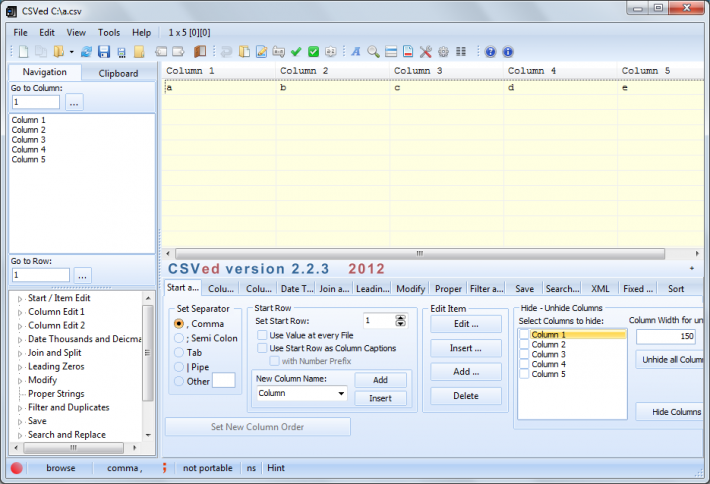This screenshot has height=484, width=710.
Task: Click the Paste clipboard icon in toolbar
Action: pyautogui.click(x=244, y=52)
